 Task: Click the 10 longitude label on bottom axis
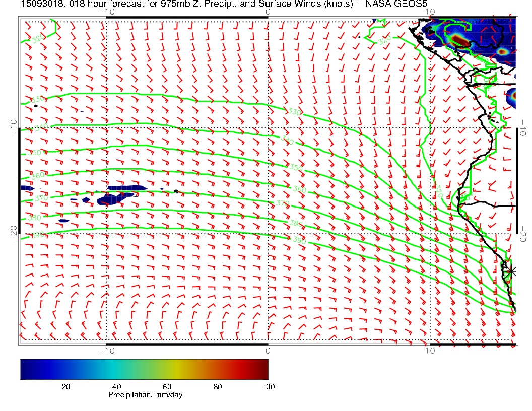[429, 350]
